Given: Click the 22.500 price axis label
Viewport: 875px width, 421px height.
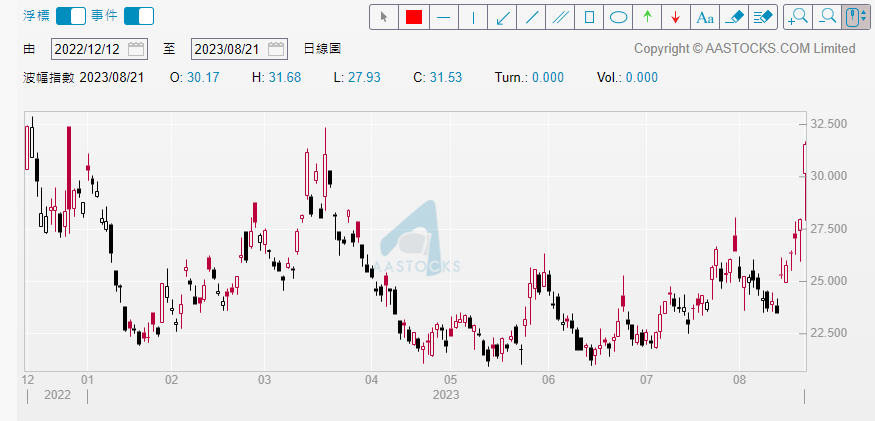Looking at the screenshot, I should tap(831, 333).
